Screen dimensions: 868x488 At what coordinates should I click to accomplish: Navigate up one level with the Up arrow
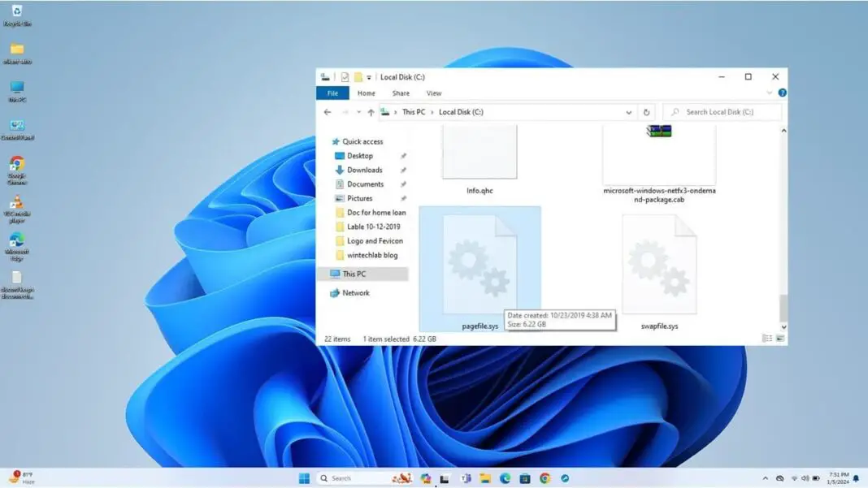coord(370,112)
